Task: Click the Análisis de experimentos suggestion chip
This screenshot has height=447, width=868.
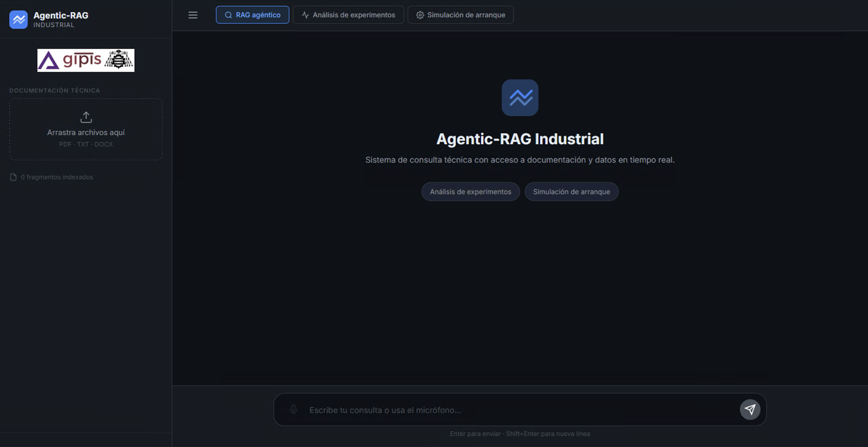Action: [x=470, y=192]
